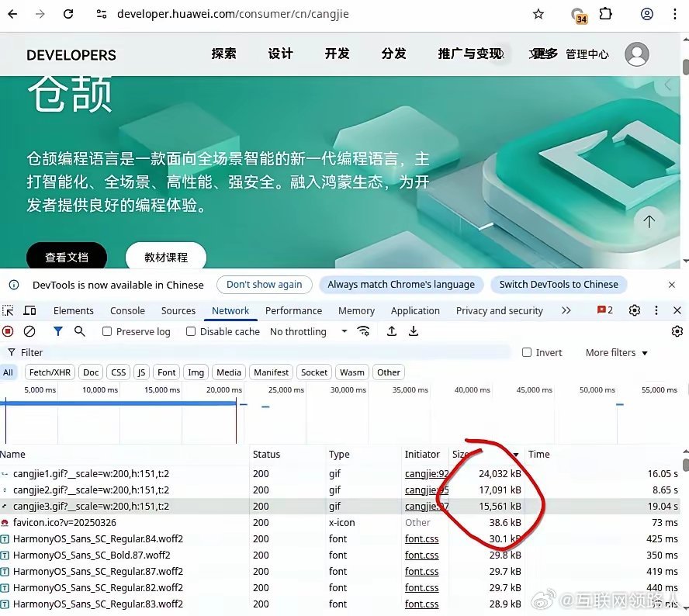Open network conditions wifi icon

pos(363,331)
